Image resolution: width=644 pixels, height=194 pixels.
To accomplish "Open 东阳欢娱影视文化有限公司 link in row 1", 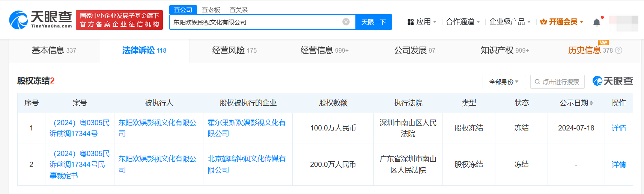I will point(158,128).
